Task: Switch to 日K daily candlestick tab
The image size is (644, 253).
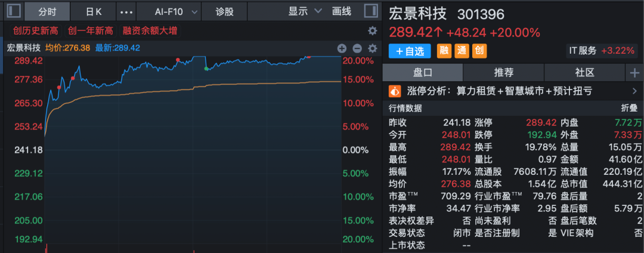Action: point(93,11)
